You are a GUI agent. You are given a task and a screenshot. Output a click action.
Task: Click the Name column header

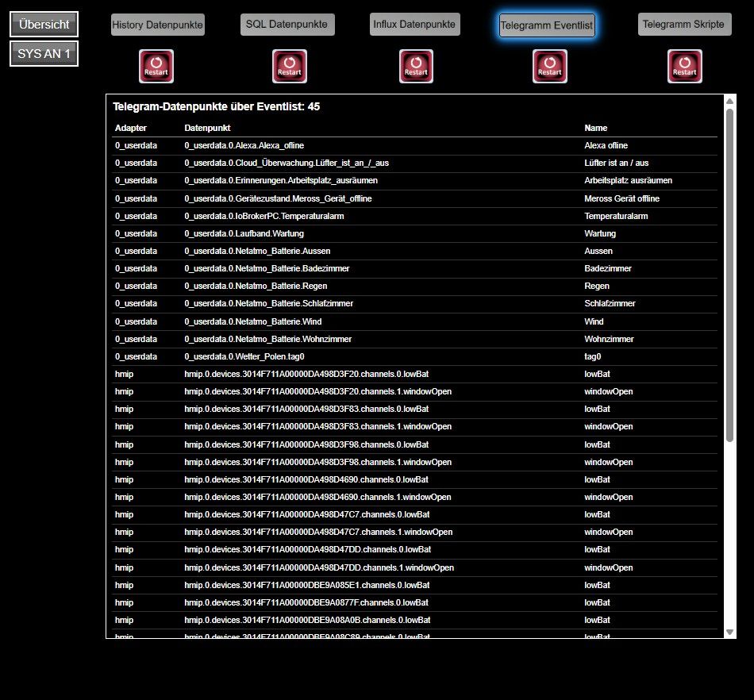click(x=596, y=128)
